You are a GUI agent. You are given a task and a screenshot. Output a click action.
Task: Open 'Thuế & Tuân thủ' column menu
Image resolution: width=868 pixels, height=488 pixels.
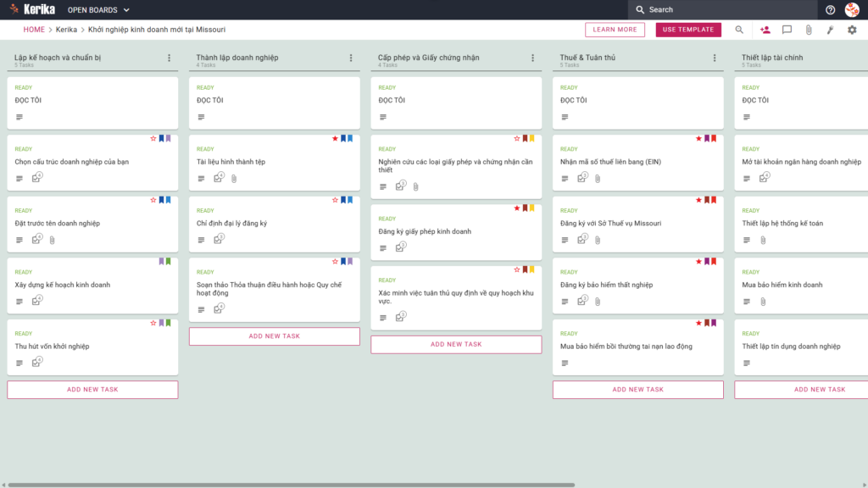715,58
